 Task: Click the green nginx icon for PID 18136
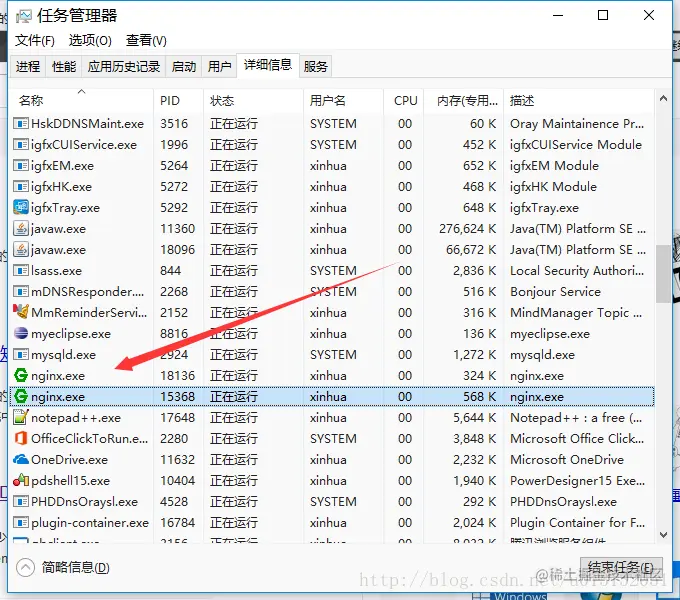(21, 375)
